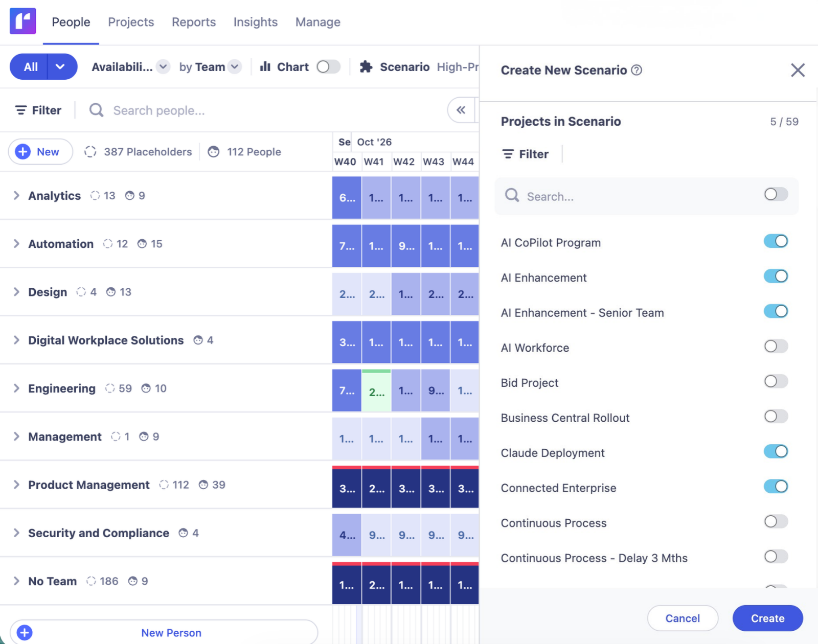
Task: Click the plus icon on the New button
Action: [23, 152]
